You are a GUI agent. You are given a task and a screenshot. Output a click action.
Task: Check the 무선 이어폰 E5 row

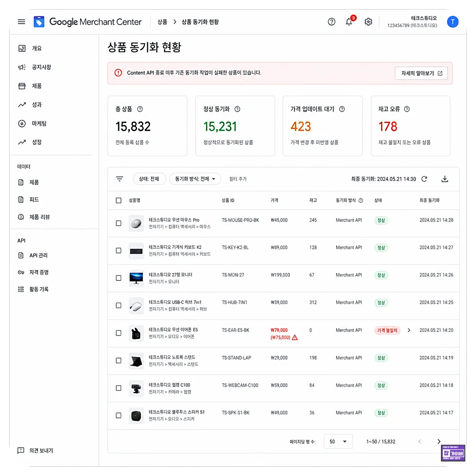coord(119,333)
